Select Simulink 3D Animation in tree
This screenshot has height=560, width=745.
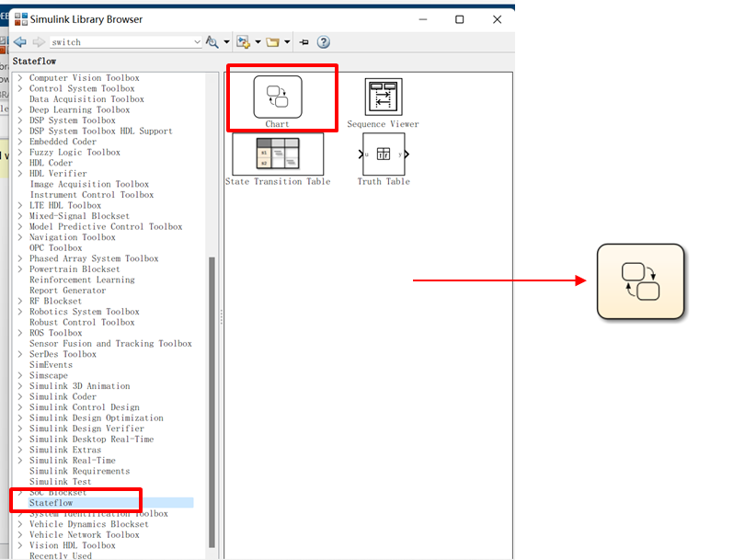(79, 385)
